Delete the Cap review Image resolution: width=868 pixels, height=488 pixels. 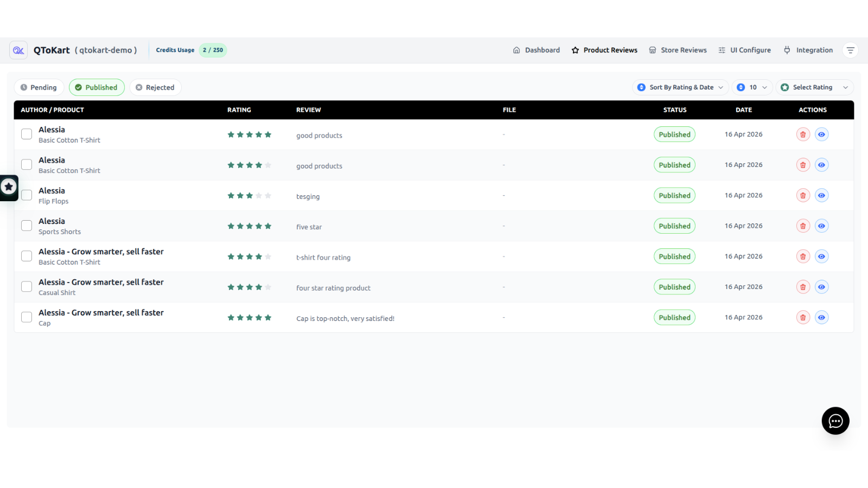803,317
